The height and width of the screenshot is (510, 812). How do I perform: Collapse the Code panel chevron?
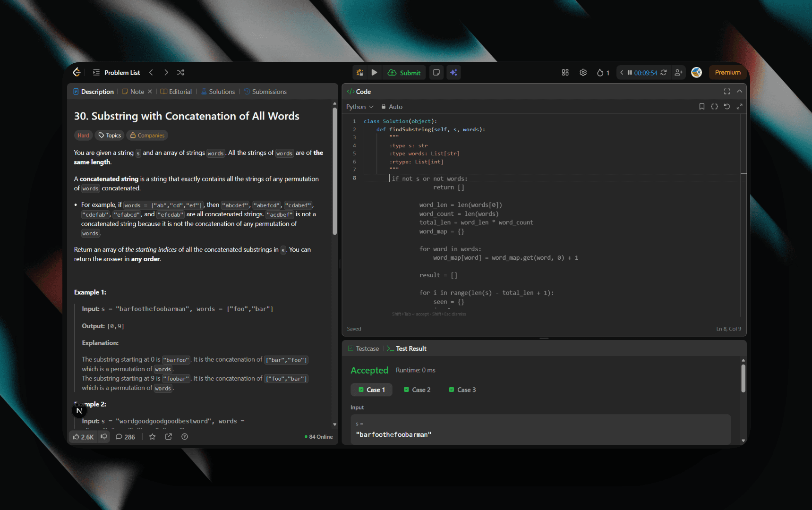coord(739,91)
